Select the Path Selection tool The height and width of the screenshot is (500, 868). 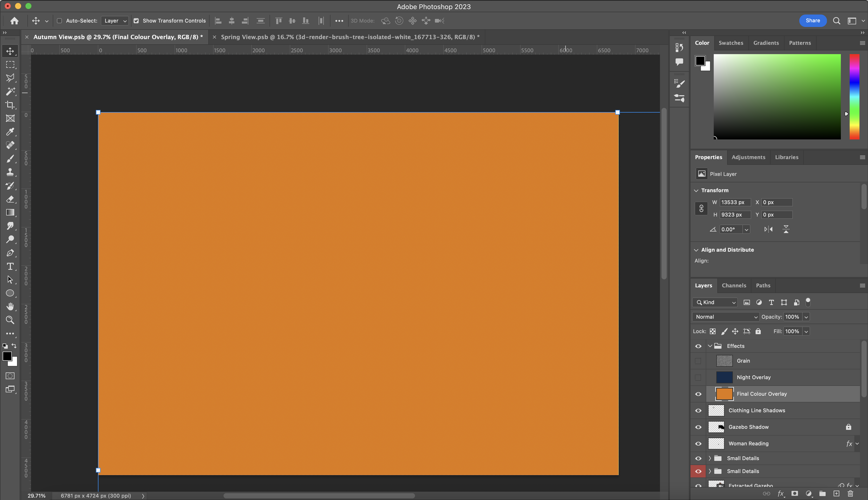[x=10, y=280]
